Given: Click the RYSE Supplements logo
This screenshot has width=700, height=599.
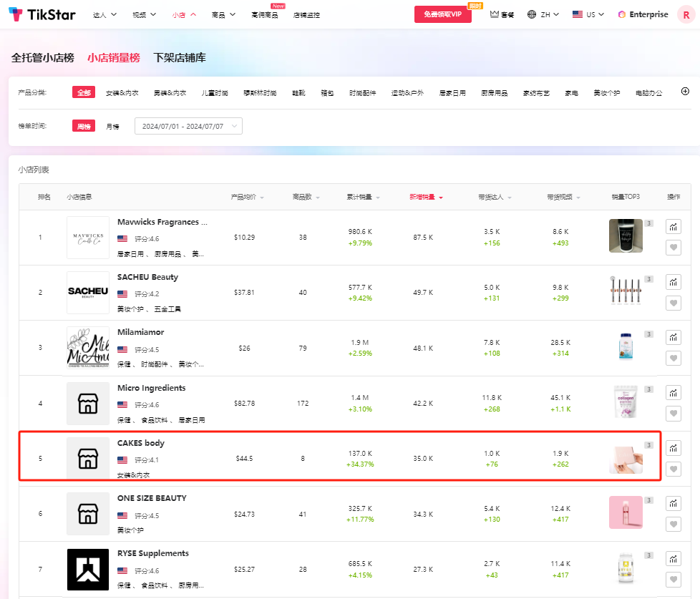Looking at the screenshot, I should (88, 570).
